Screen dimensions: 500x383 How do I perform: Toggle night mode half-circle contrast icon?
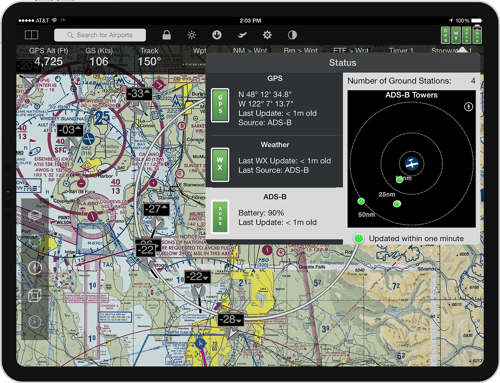coord(292,35)
